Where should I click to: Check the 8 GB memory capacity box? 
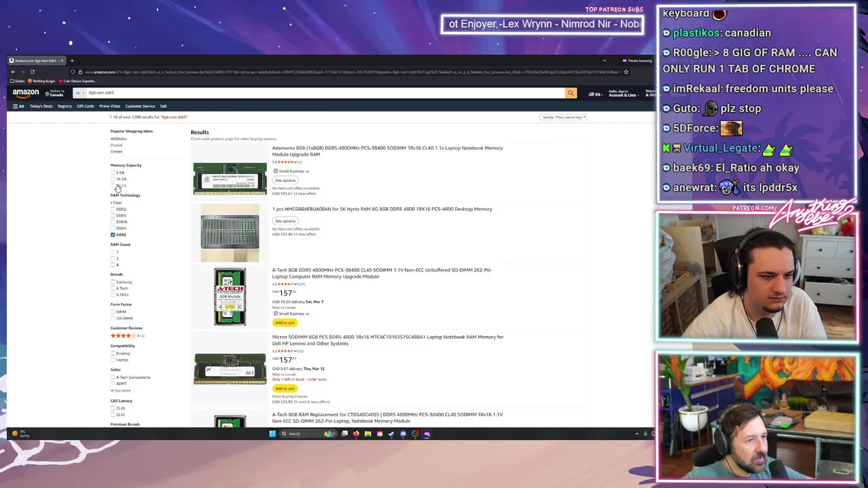[x=113, y=173]
